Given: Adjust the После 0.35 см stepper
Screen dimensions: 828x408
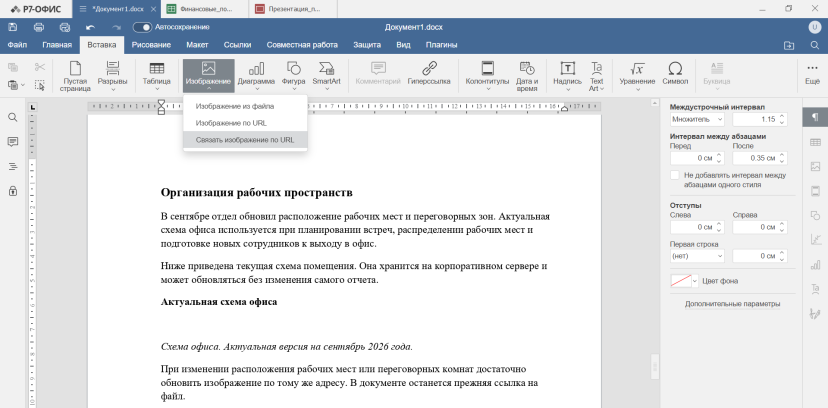Looking at the screenshot, I should click(782, 158).
